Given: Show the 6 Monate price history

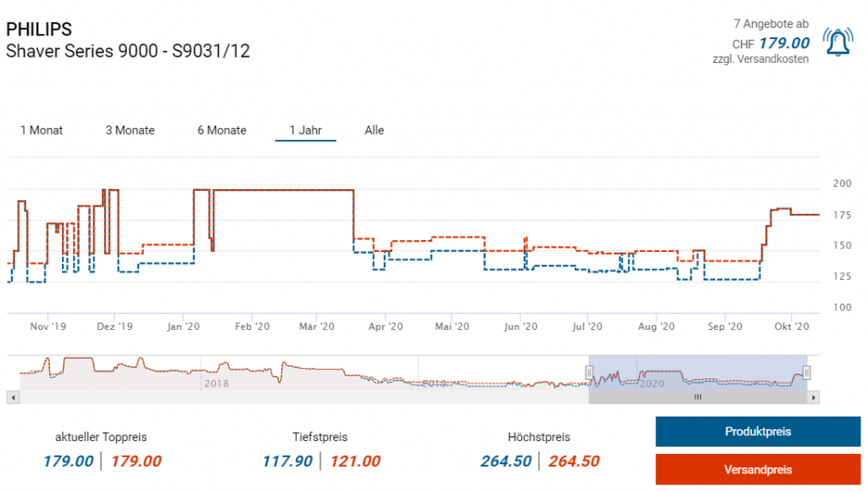Looking at the screenshot, I should pos(222,131).
